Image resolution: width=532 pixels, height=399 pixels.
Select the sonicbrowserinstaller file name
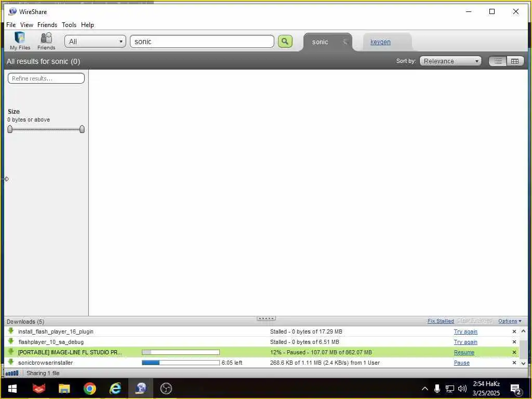(x=46, y=363)
